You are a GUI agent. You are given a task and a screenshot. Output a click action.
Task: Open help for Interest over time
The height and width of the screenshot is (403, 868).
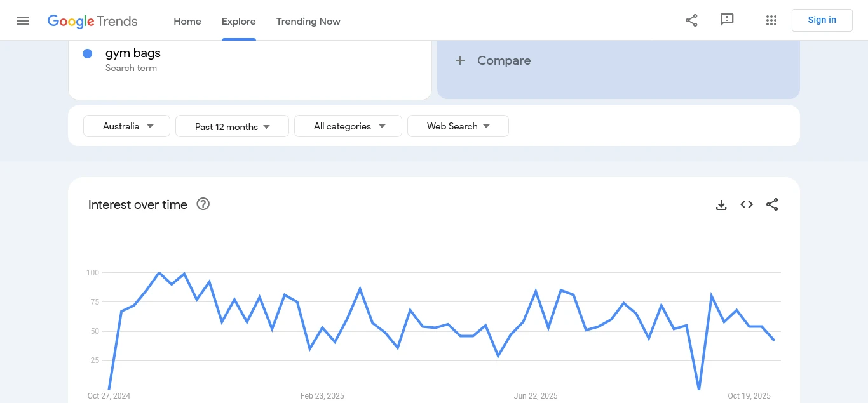(x=203, y=204)
